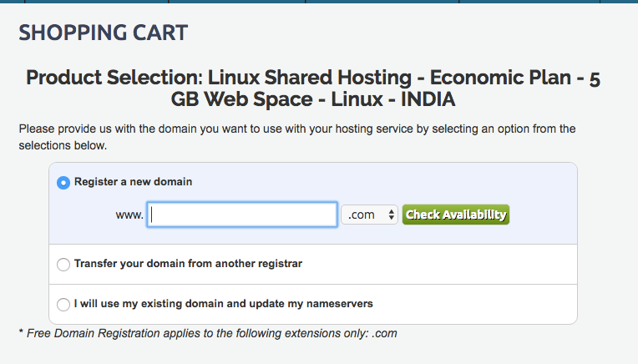Screen dimensions: 638x364
Task: Open the .com extension dropdown
Action: point(369,215)
